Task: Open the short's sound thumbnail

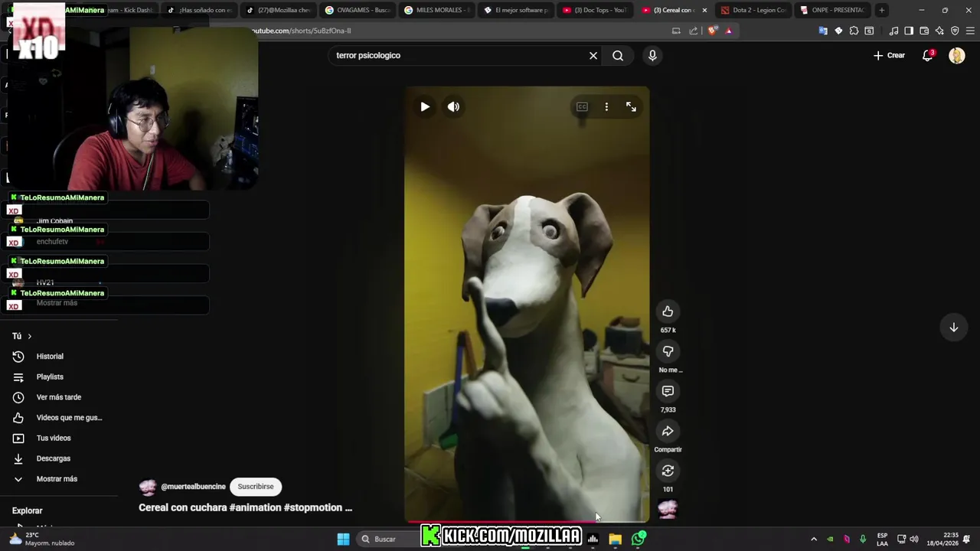Action: (668, 509)
